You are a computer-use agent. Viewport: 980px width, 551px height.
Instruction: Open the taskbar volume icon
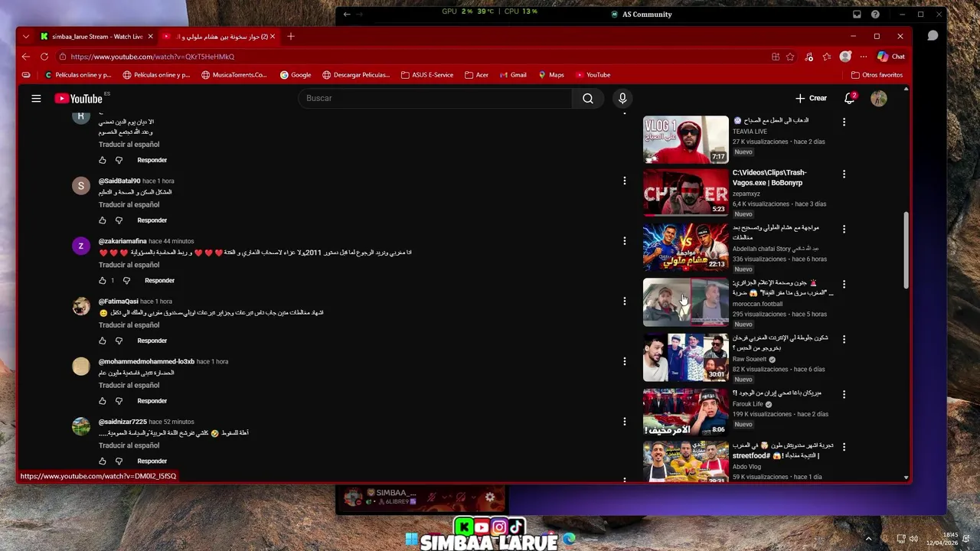tap(915, 539)
